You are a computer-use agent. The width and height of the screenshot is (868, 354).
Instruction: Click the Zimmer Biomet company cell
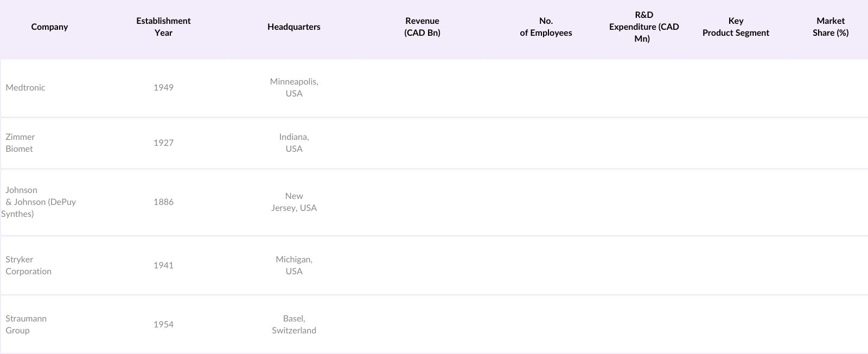click(x=20, y=143)
